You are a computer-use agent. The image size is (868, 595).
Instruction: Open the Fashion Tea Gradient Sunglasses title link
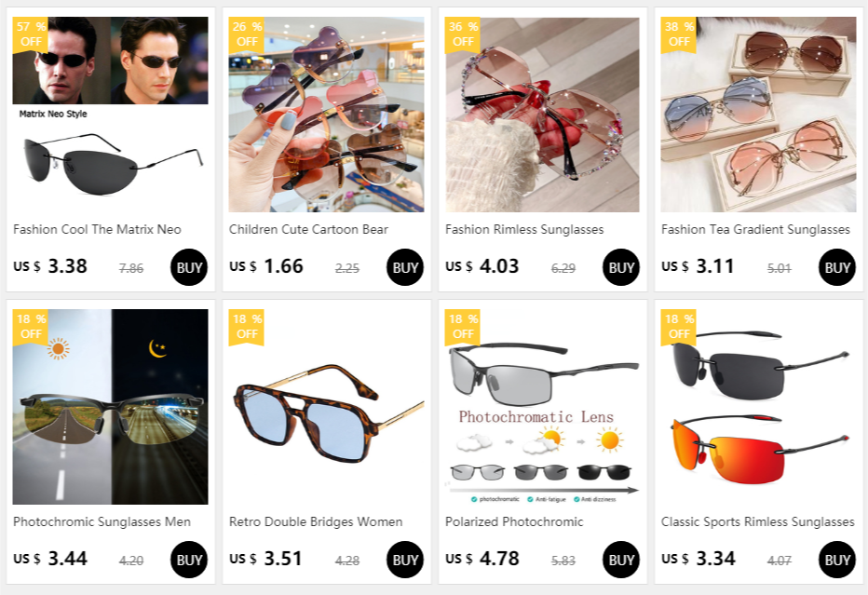(755, 229)
